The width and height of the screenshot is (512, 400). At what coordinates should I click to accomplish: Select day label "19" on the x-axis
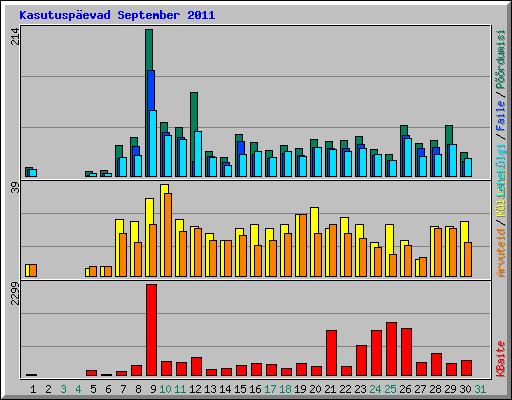[x=300, y=389]
